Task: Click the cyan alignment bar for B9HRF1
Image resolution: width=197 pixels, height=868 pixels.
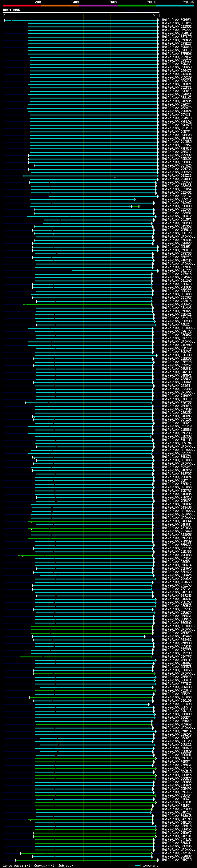Action: click(x=82, y=20)
